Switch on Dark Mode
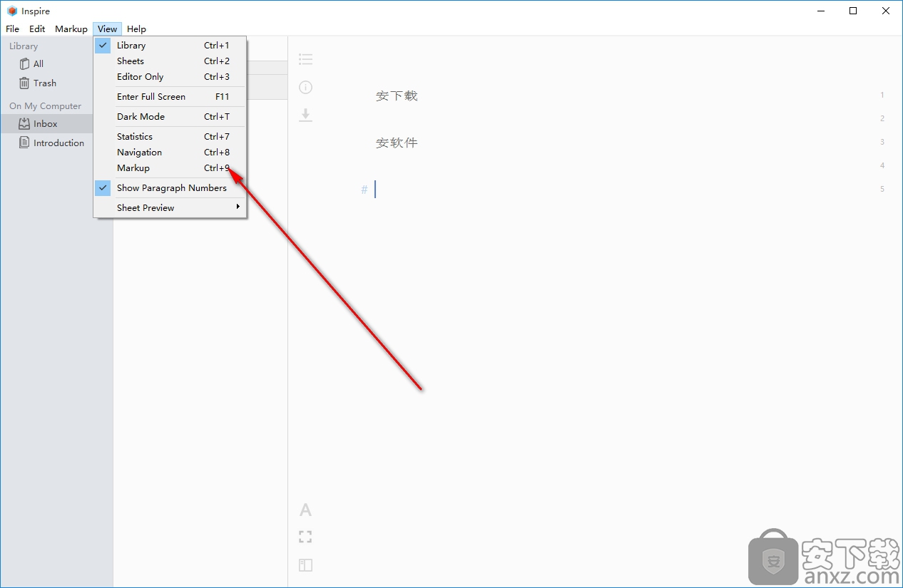903x588 pixels. click(170, 116)
